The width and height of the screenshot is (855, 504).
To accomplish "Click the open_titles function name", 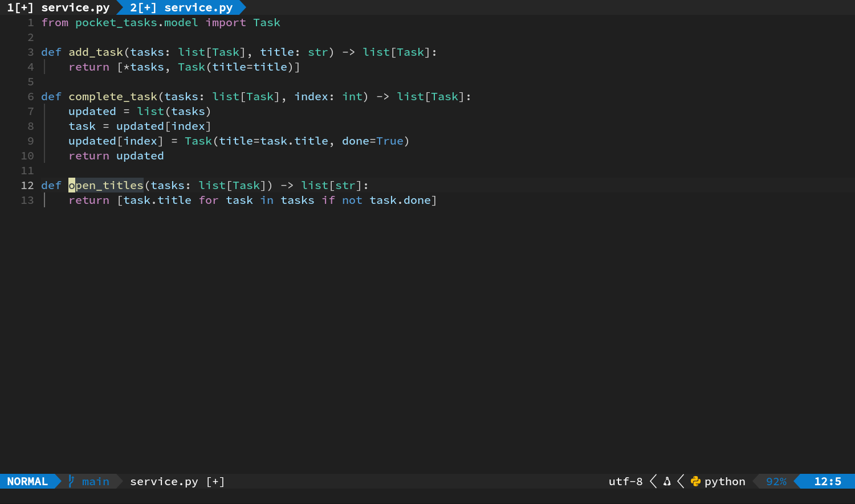I will pyautogui.click(x=106, y=185).
